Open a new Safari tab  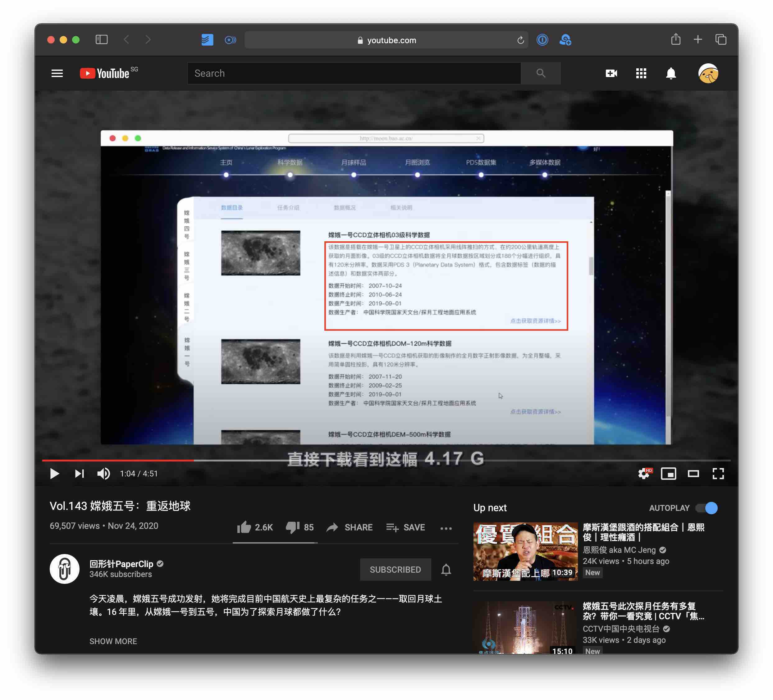point(698,39)
